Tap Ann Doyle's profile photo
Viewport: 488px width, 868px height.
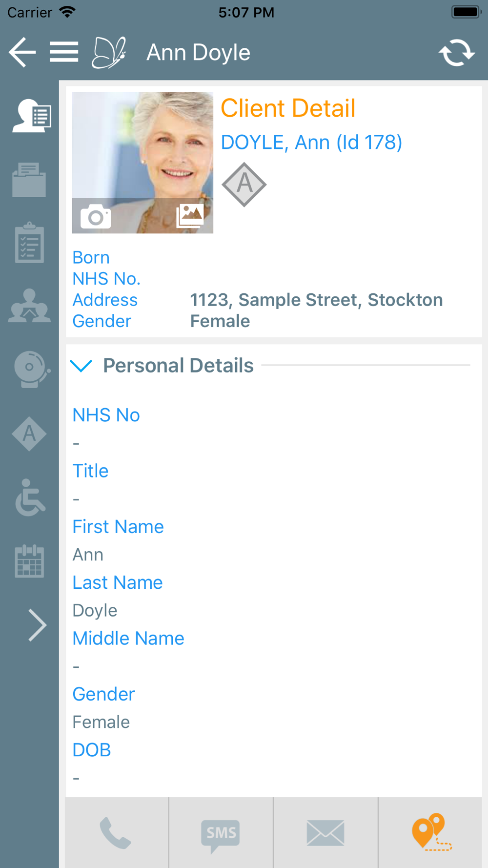142,163
